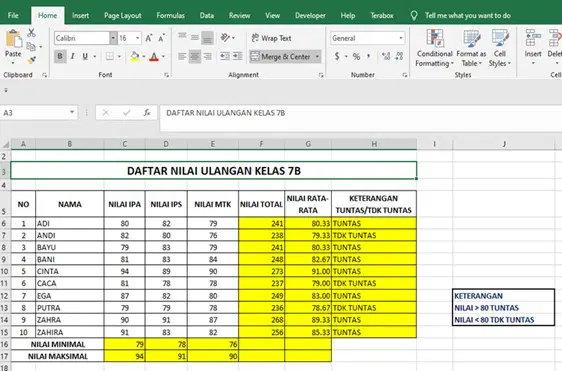This screenshot has width=562, height=371.
Task: Click the formula bar Cancel X icon
Action: (x=105, y=113)
